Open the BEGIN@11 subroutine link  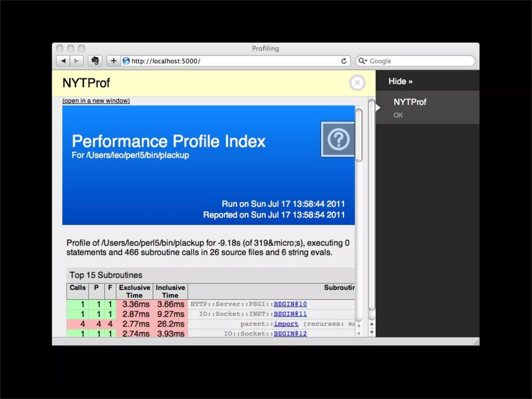click(290, 314)
